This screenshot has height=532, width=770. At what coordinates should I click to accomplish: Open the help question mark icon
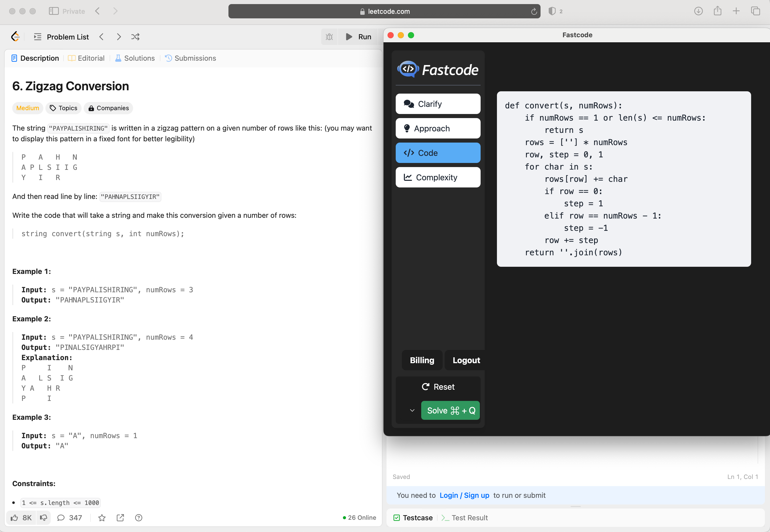[x=139, y=518]
